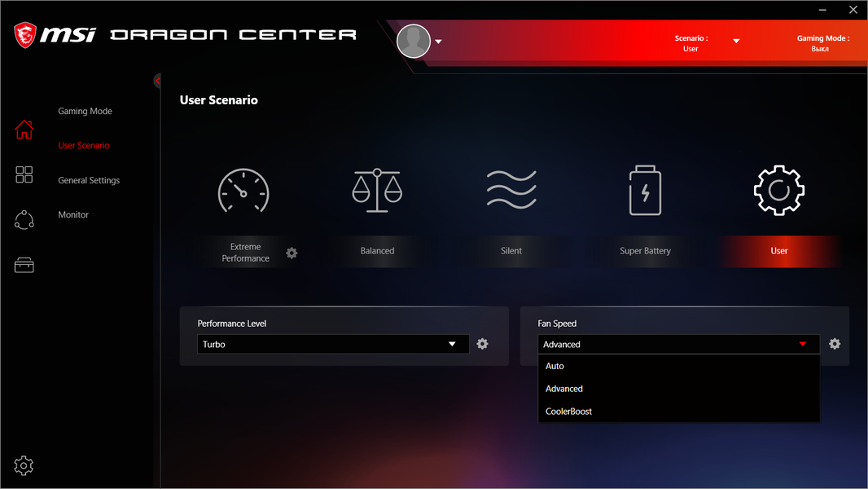Activate the Super Battery scenario button
Screen dimensions: 868x489
[646, 251]
